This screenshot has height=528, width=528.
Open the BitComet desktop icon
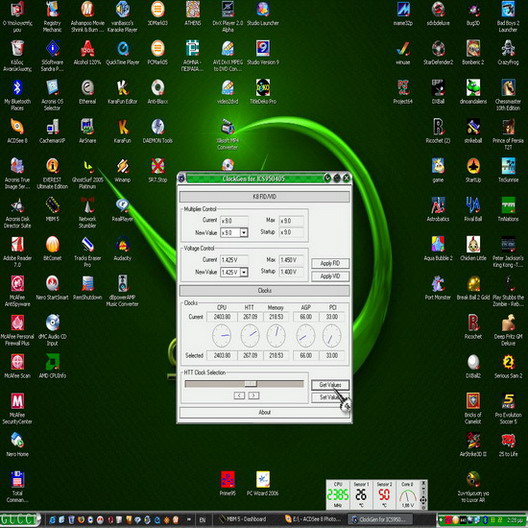pos(53,249)
